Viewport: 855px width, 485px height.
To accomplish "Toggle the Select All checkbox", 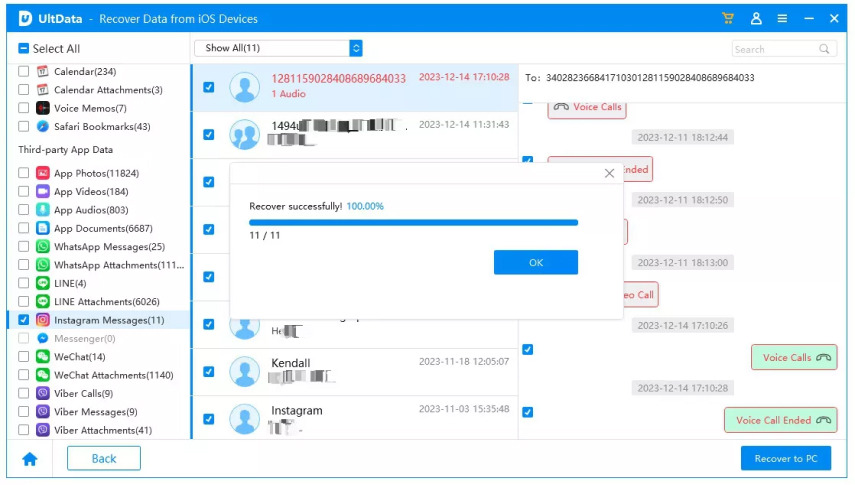I will pos(23,49).
